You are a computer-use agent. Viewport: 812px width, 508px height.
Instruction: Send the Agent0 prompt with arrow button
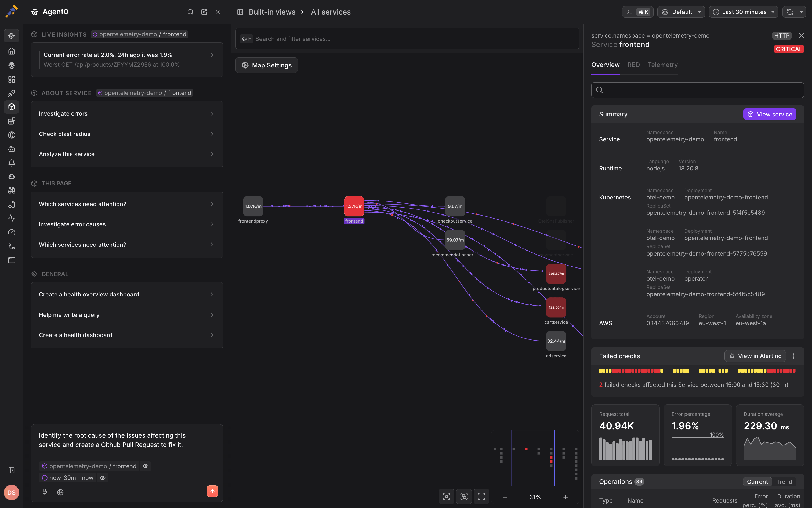pos(212,491)
